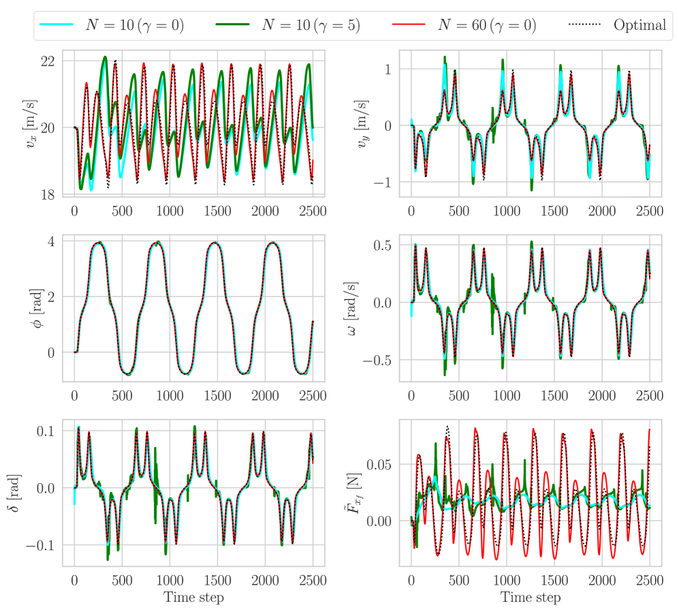The height and width of the screenshot is (616, 679).
Task: Click the 2500 x-axis tick below the v_x plot
Action: click(x=313, y=211)
